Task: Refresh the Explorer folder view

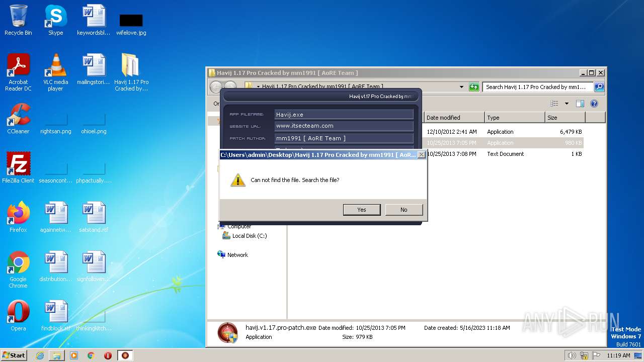Action: [473, 87]
